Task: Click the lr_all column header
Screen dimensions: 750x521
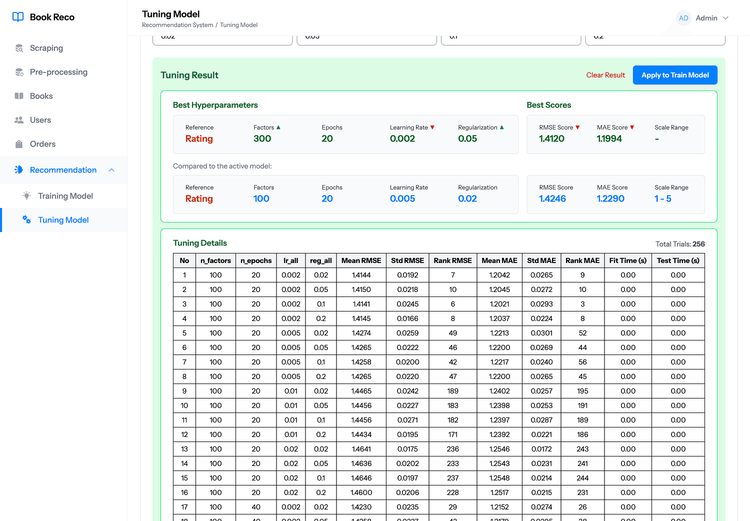Action: (x=291, y=261)
